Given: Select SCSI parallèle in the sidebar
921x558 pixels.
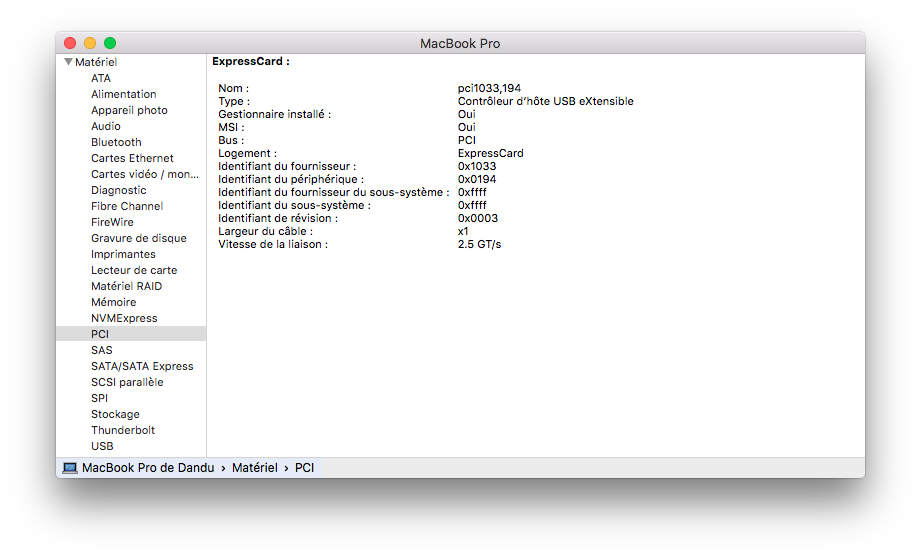Looking at the screenshot, I should tap(127, 382).
